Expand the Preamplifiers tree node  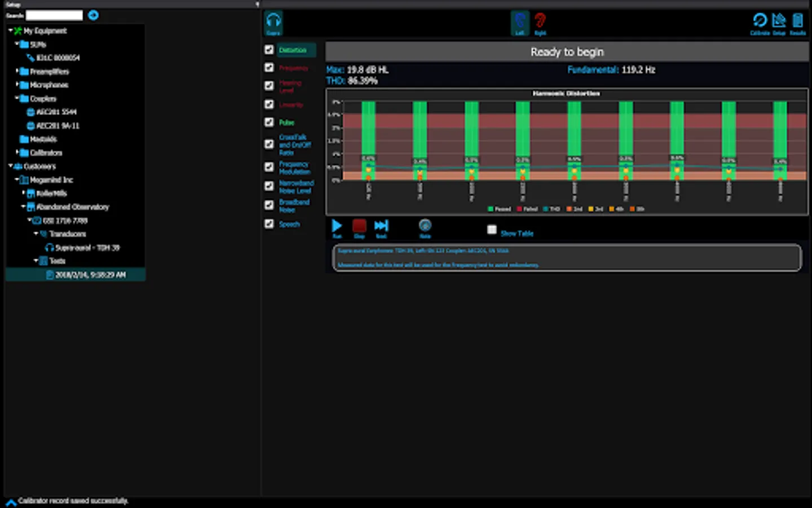click(17, 71)
